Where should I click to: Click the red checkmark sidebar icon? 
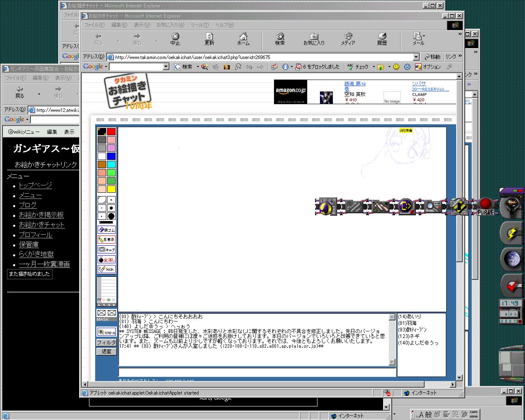tap(512, 285)
